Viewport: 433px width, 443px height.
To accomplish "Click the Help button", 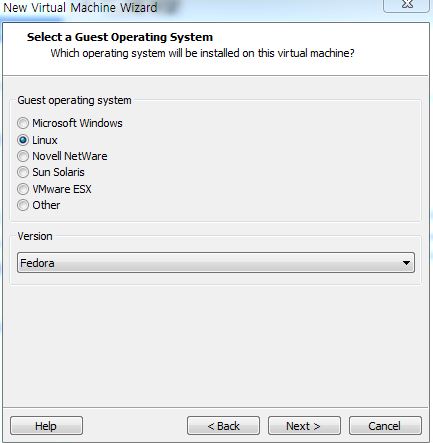I will pos(46,426).
